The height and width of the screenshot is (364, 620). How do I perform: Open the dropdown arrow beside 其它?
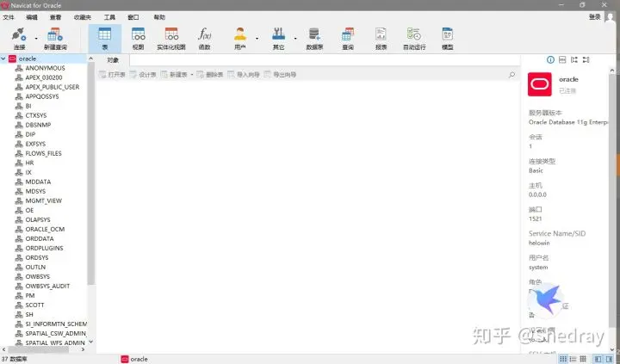[x=295, y=39]
